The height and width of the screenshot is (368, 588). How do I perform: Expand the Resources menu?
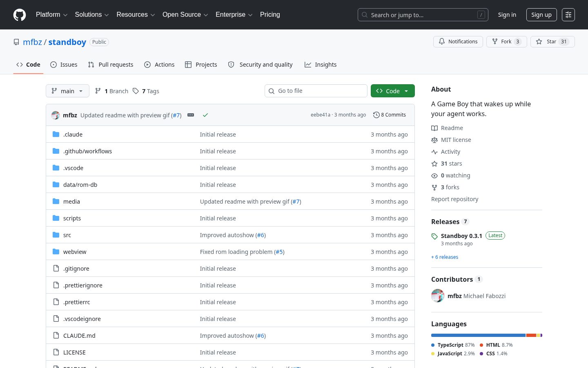136,15
